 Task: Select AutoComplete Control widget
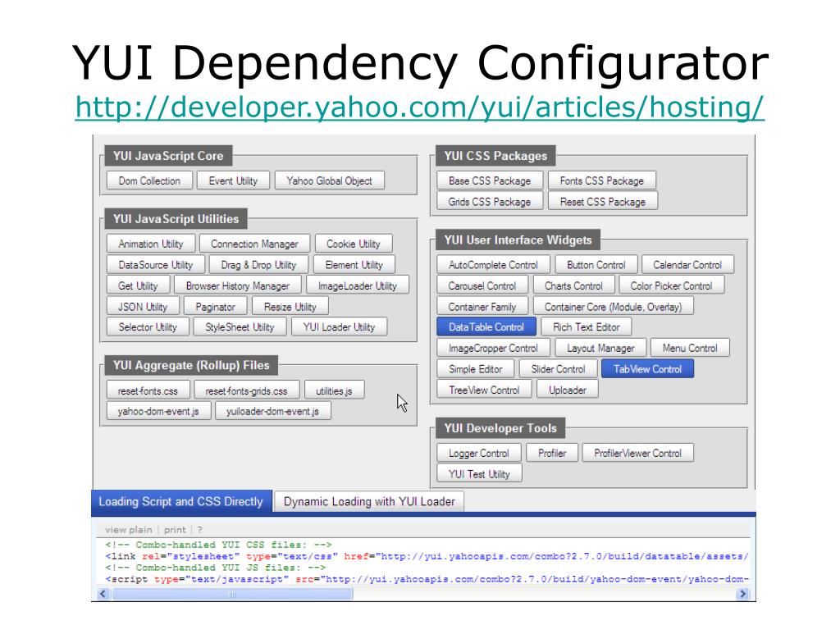(493, 265)
